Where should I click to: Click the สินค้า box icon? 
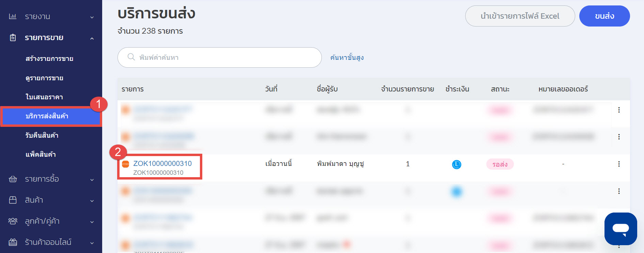(13, 200)
